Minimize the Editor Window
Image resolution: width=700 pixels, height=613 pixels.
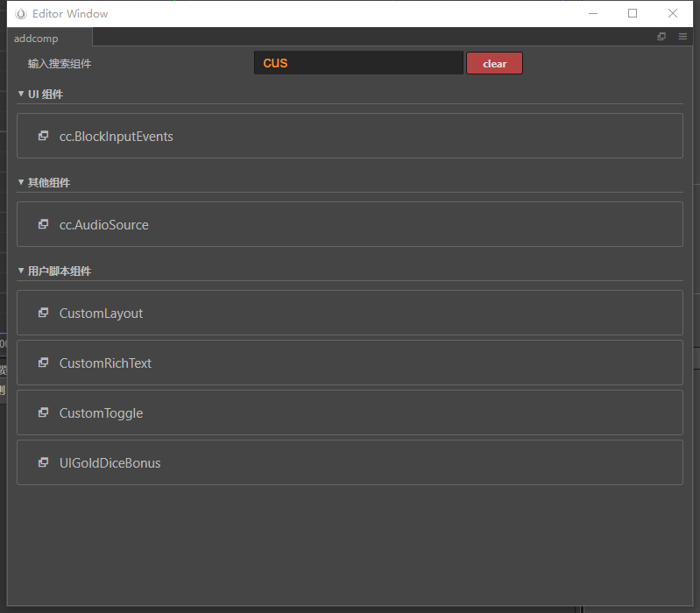(593, 13)
